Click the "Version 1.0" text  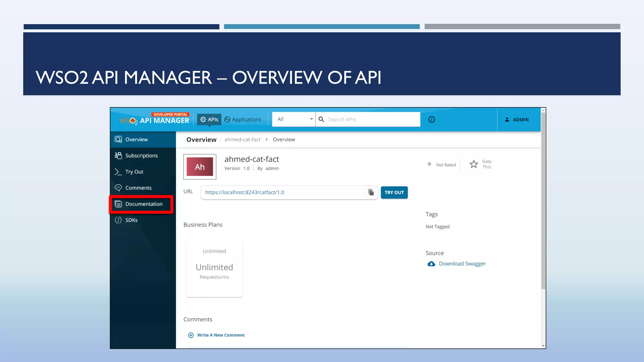tap(237, 168)
